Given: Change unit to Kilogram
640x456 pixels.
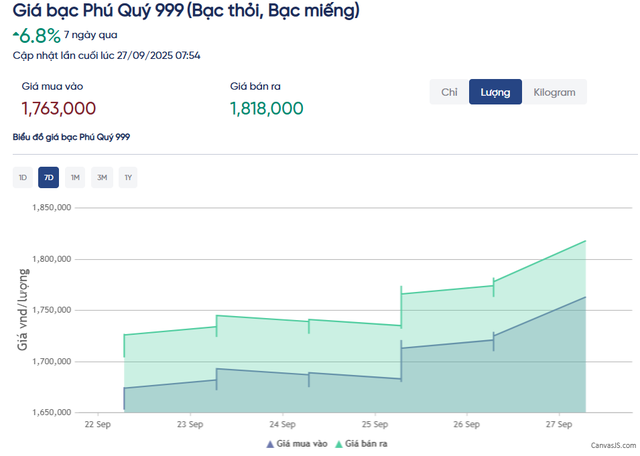Looking at the screenshot, I should click(554, 93).
